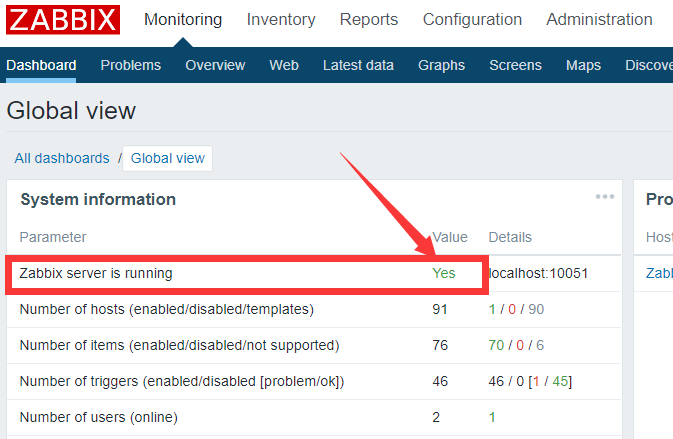Click the Zabbix host link in Problems widget
The height and width of the screenshot is (439, 673).
[x=659, y=273]
